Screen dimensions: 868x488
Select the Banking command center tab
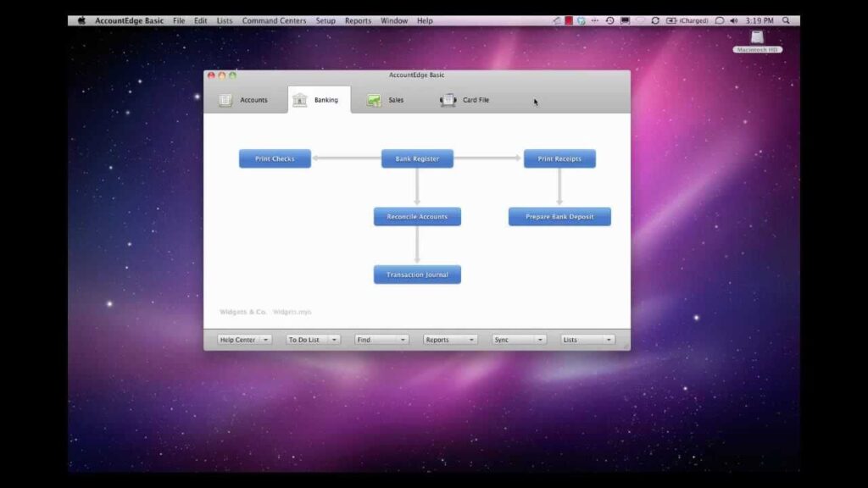319,100
